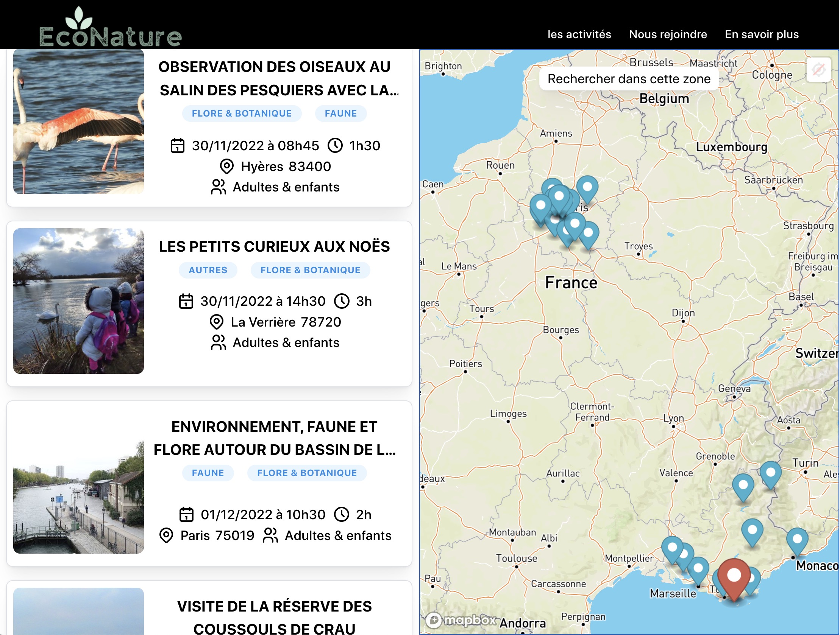This screenshot has width=840, height=635.
Task: Click 'Flore & Botanique' tag on Observation card
Action: 242,114
